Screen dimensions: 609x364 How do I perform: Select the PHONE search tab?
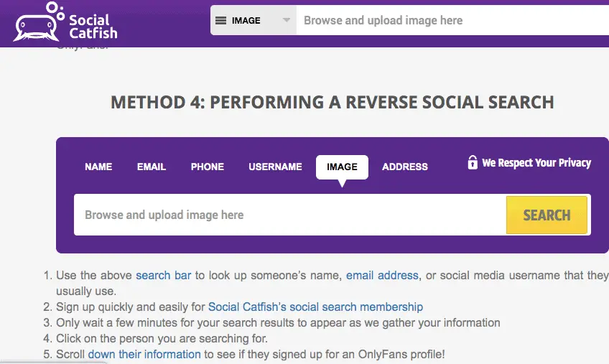[x=208, y=167]
